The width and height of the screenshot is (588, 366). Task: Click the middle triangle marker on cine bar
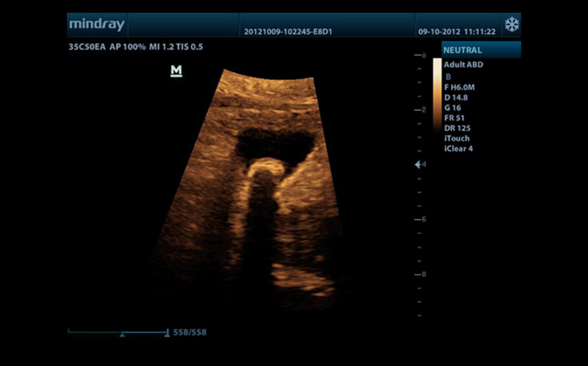pos(122,334)
